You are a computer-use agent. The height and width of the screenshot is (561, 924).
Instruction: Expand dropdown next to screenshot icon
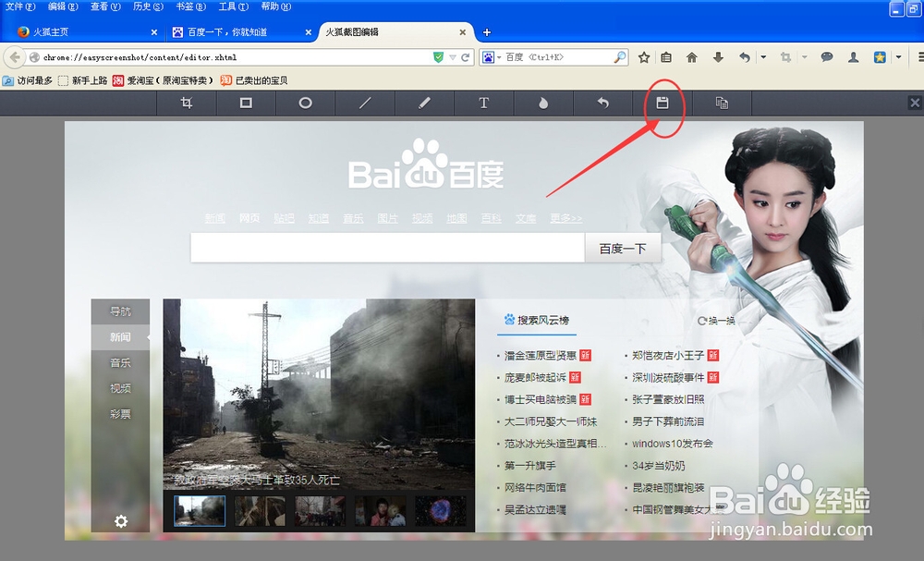click(804, 57)
